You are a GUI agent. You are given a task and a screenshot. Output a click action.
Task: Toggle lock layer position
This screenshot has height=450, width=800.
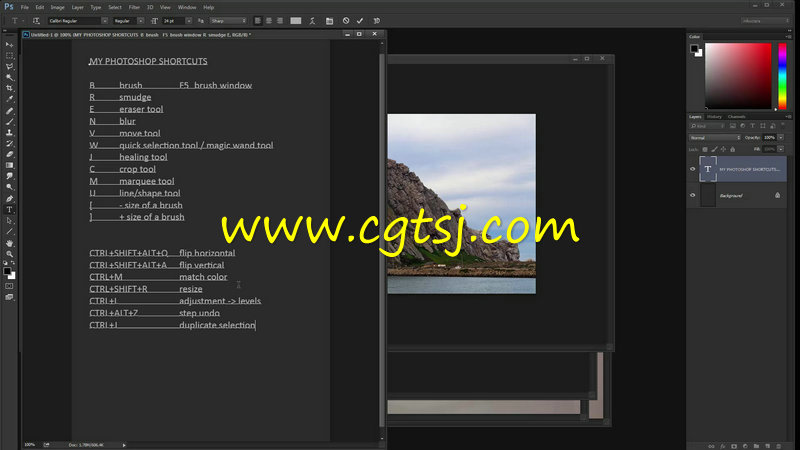pyautogui.click(x=723, y=149)
